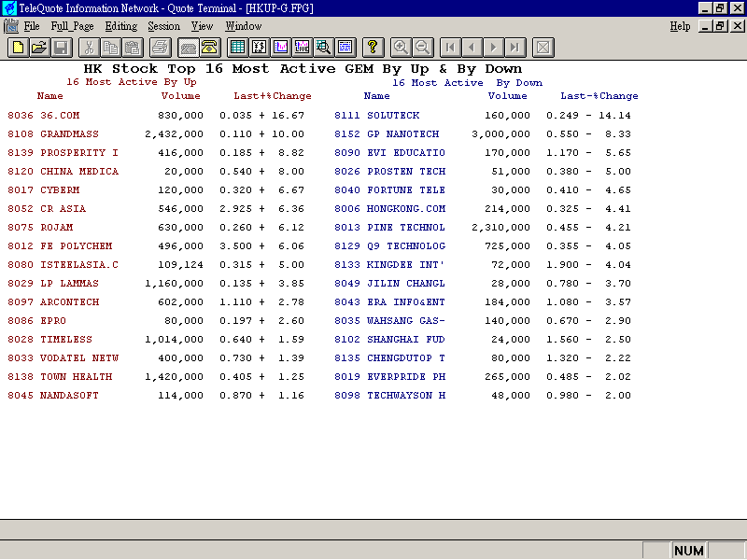Select the 8026 PROSTEN TECH row
The image size is (747, 560).
483,171
